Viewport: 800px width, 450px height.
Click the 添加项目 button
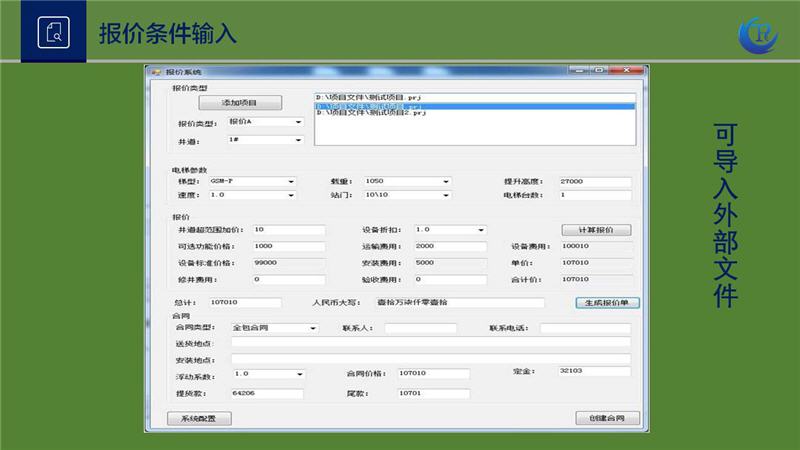pos(239,103)
